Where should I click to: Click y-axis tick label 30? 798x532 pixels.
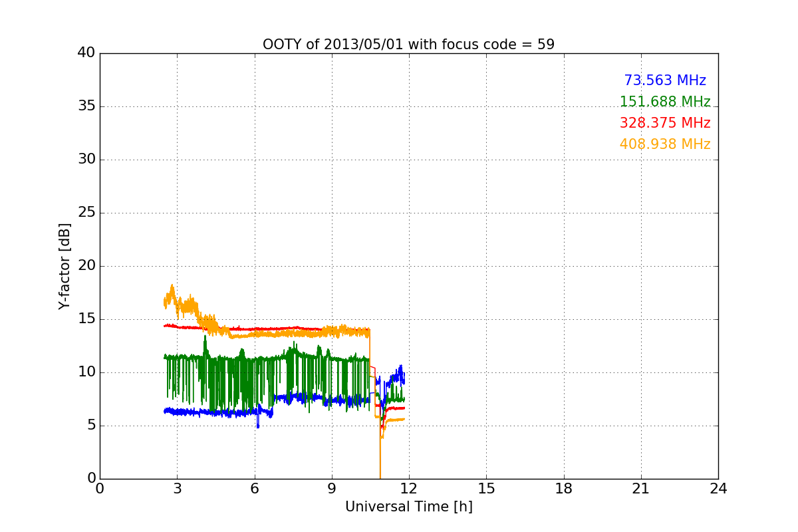(86, 160)
